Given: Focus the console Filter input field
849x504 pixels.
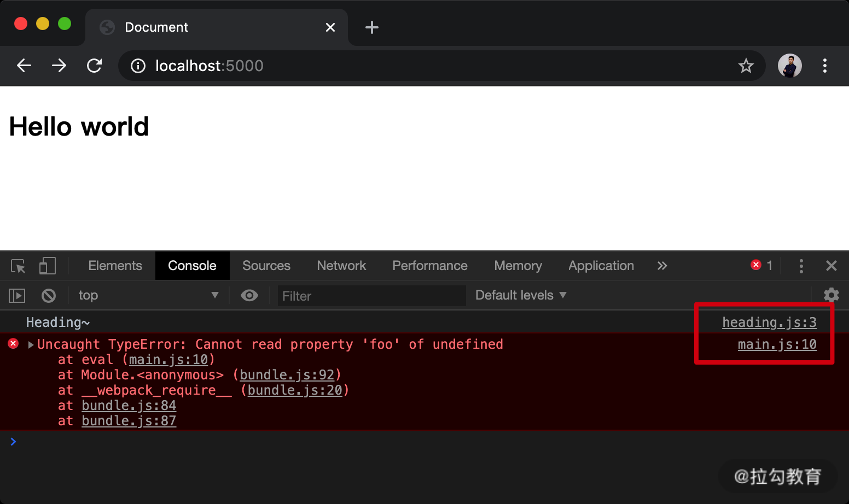Looking at the screenshot, I should pyautogui.click(x=371, y=296).
